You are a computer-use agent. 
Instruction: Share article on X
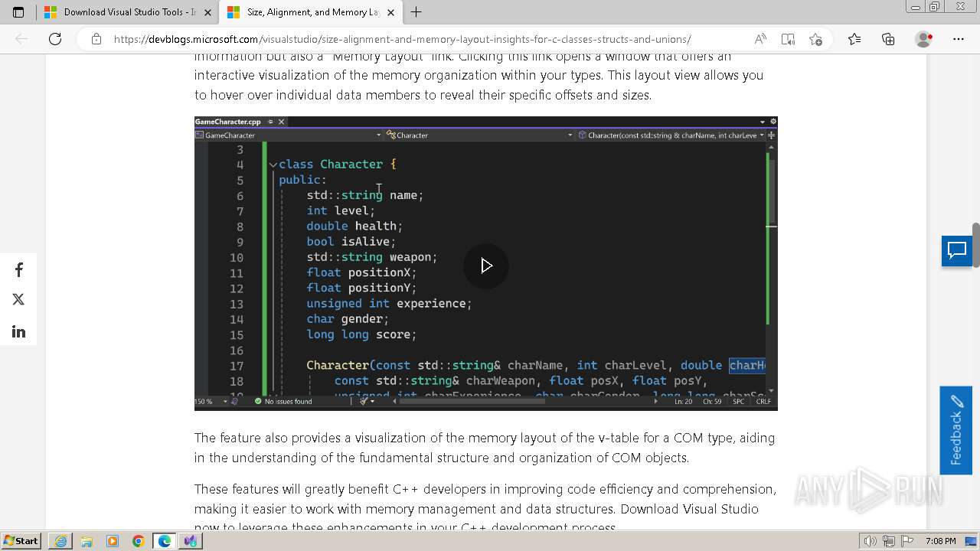tap(18, 299)
